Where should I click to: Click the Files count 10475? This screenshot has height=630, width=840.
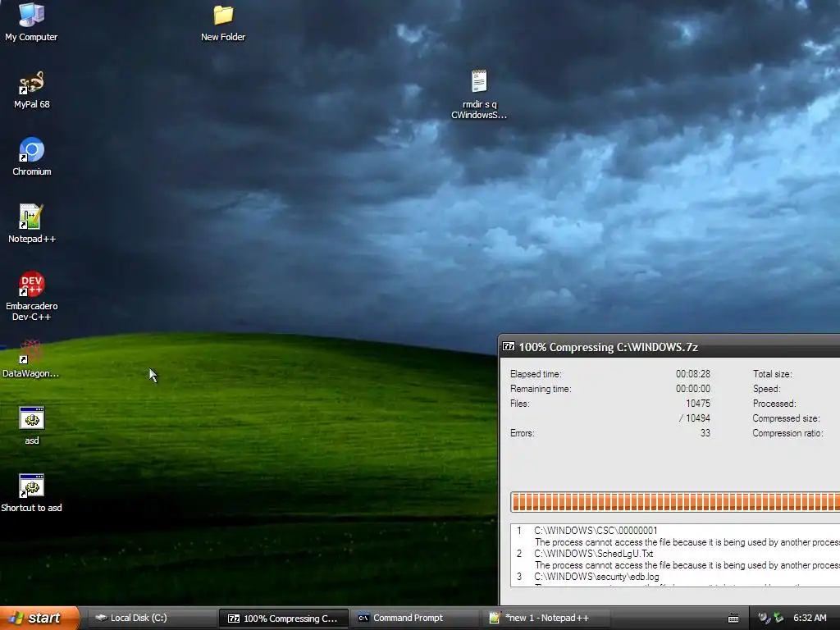tap(697, 404)
